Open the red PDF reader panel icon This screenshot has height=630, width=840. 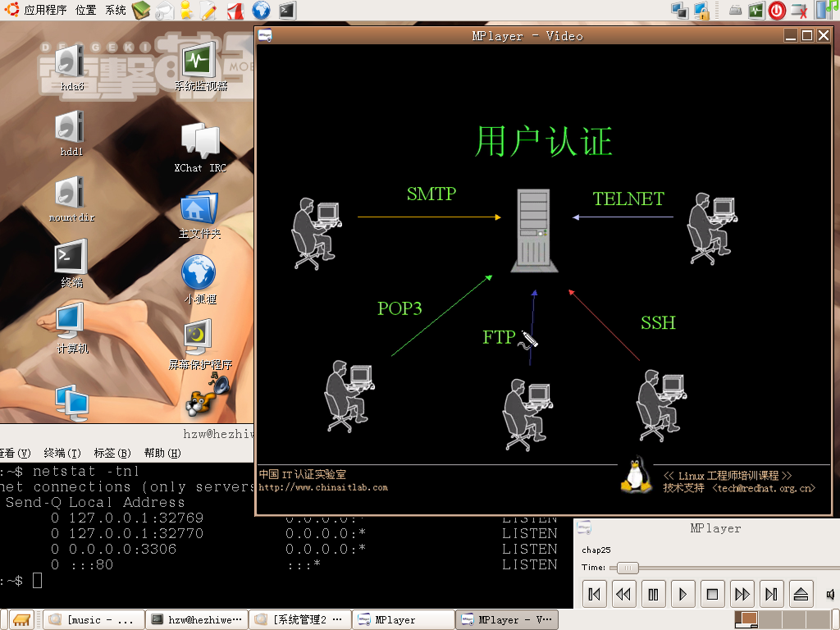235,11
